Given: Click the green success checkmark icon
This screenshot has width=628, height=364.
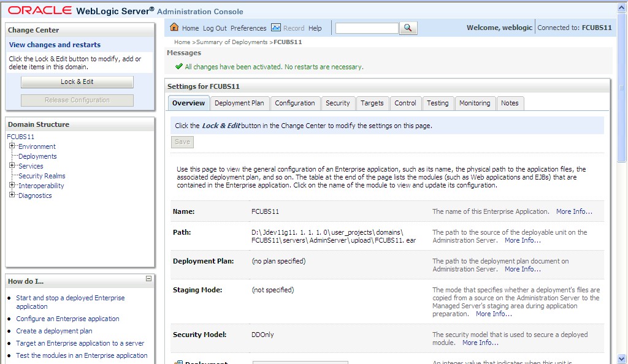Looking at the screenshot, I should coord(179,66).
